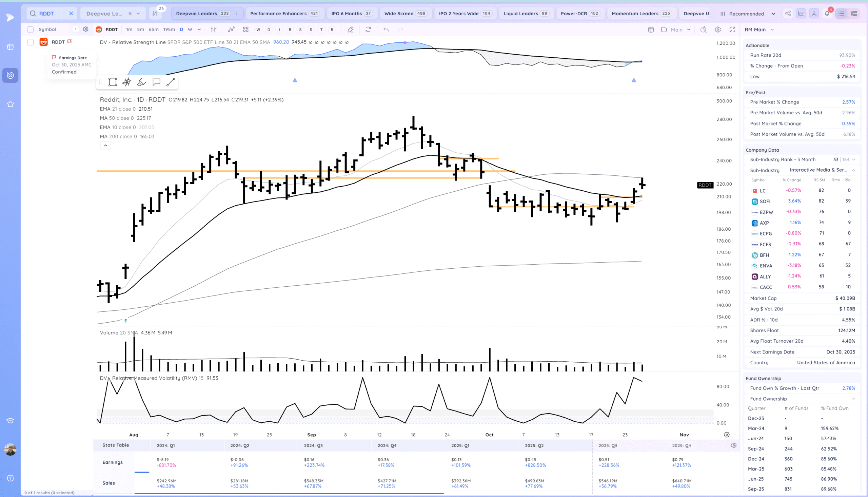Select the 65m timeframe button
868x497 pixels.
click(x=154, y=30)
